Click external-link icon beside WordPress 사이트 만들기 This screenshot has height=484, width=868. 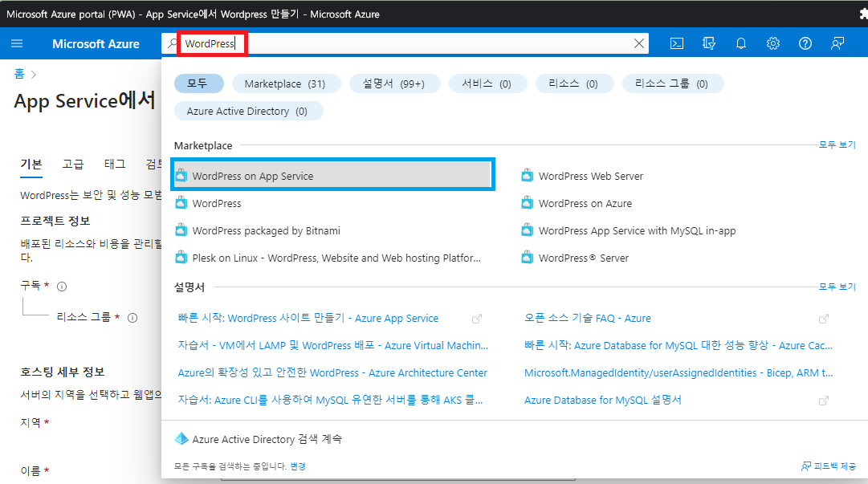[477, 319]
